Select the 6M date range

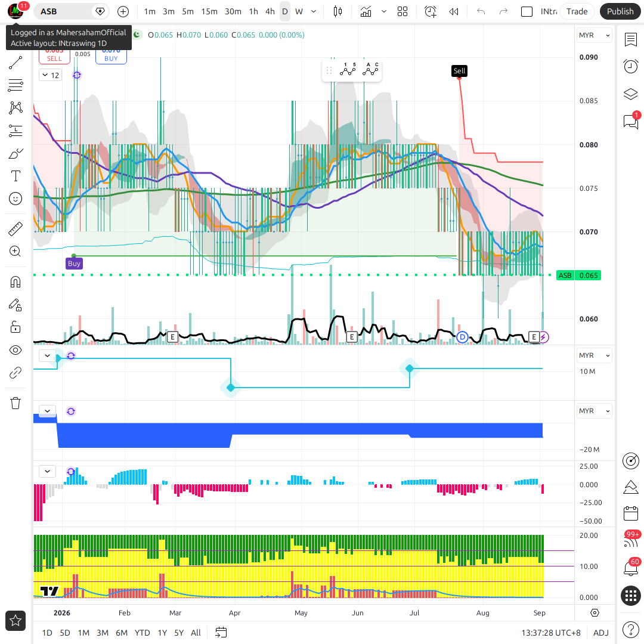pyautogui.click(x=122, y=633)
